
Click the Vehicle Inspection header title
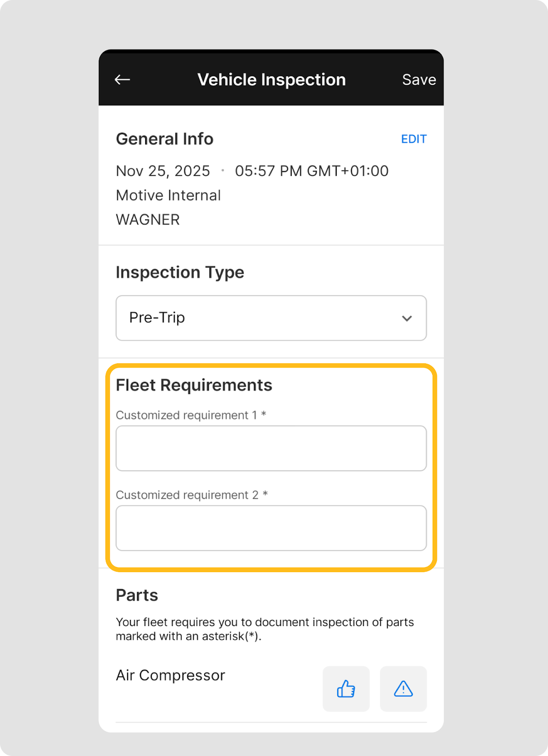[x=271, y=80]
